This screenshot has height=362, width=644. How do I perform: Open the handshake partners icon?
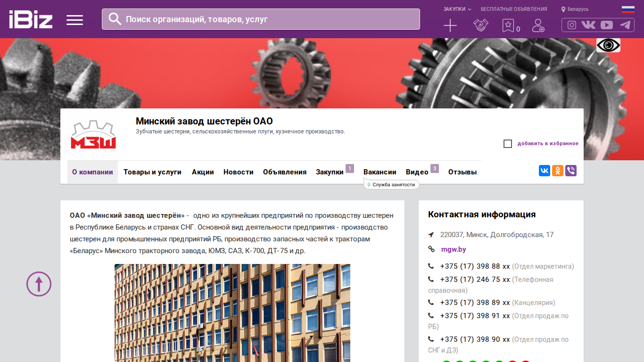tap(481, 25)
